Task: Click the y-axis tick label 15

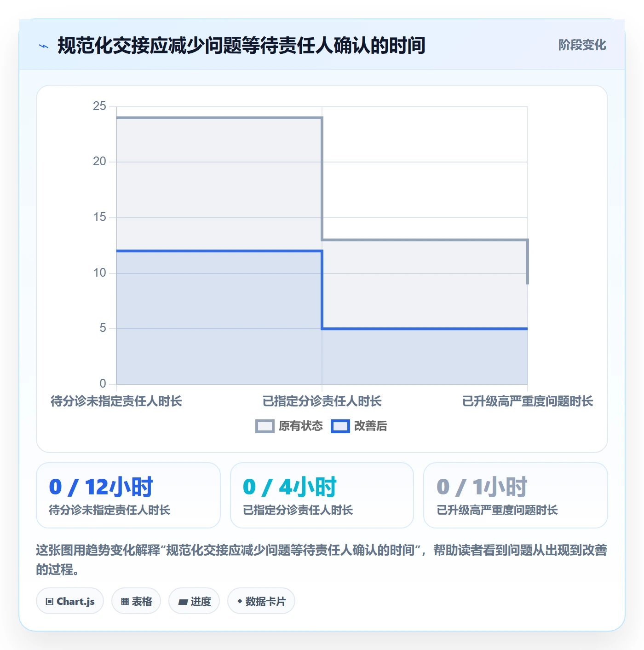Action: pos(99,217)
